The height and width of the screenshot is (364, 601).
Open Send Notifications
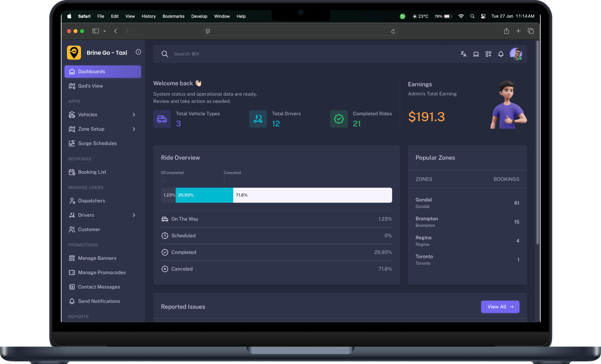tap(103, 301)
